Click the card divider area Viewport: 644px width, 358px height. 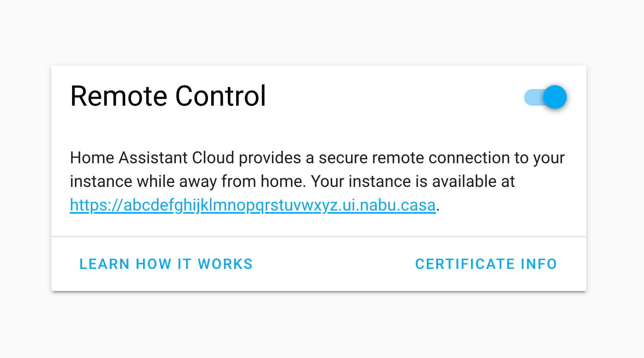point(318,236)
